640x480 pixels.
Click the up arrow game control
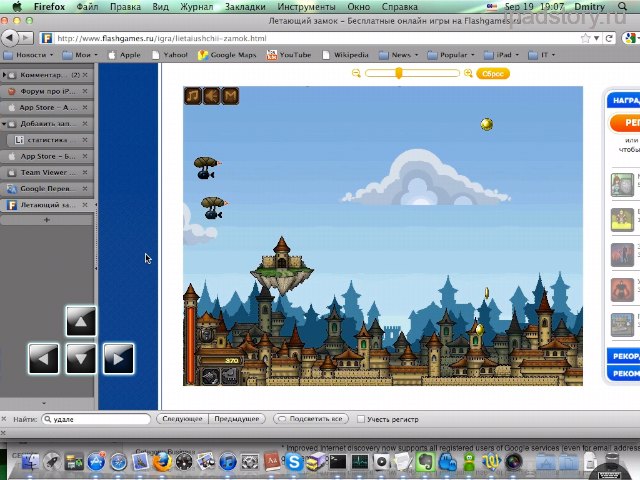click(x=81, y=321)
